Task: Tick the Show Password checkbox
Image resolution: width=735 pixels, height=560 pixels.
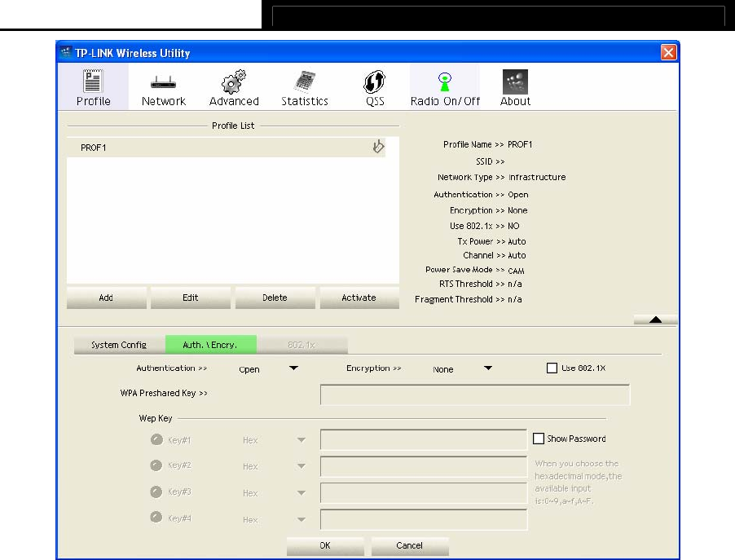Action: tap(538, 439)
